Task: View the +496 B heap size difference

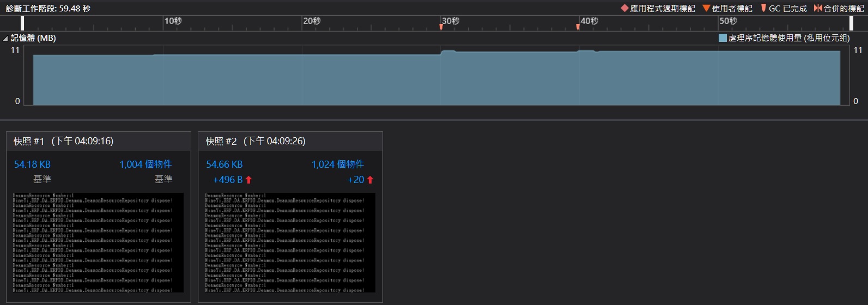Action: click(227, 180)
